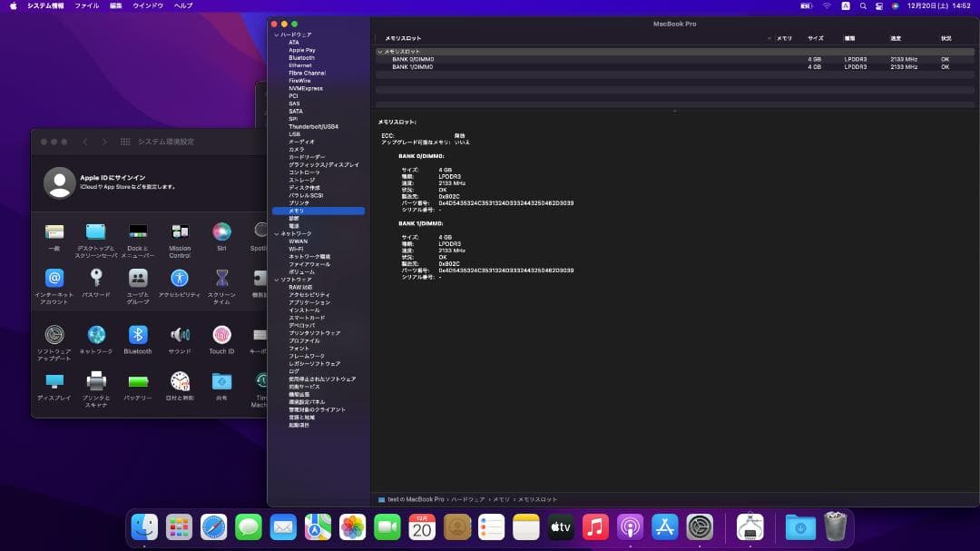Screen dimensions: 980x551
Task: Collapse the メモリスロット disclosure in the memory table
Action: click(x=381, y=52)
